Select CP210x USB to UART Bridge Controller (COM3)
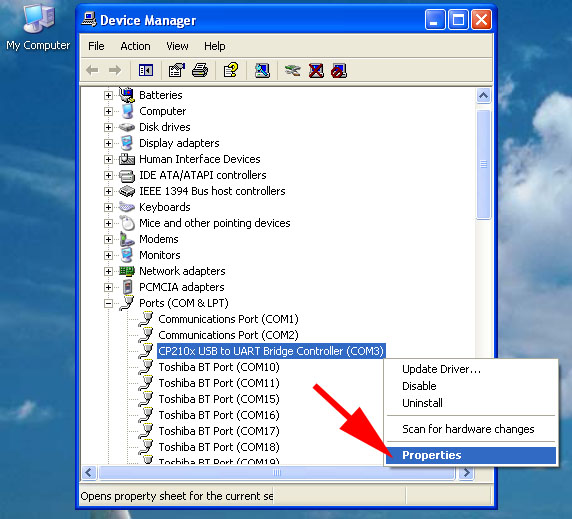This screenshot has width=572, height=519. pos(271,351)
